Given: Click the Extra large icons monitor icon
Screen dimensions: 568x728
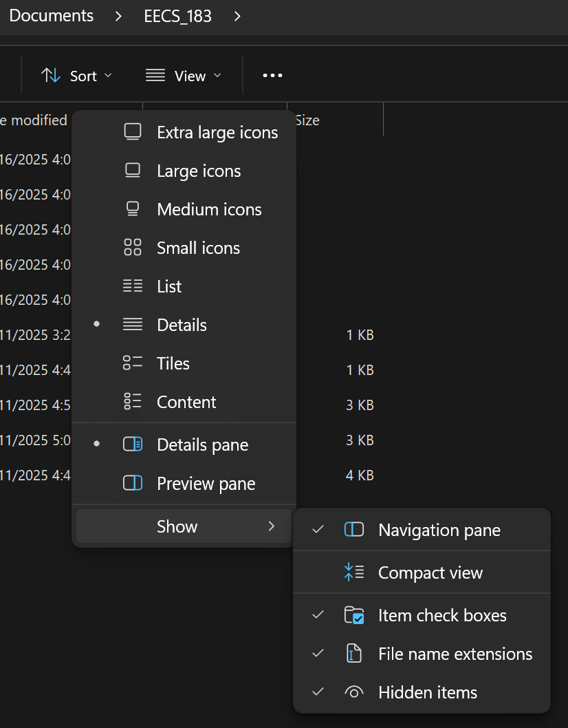Looking at the screenshot, I should [x=133, y=132].
